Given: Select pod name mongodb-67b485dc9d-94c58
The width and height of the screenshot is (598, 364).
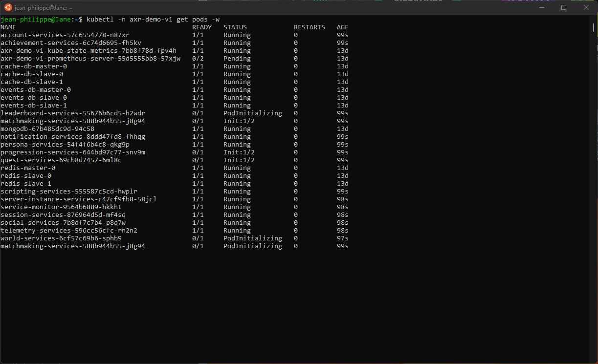Looking at the screenshot, I should click(x=47, y=129).
